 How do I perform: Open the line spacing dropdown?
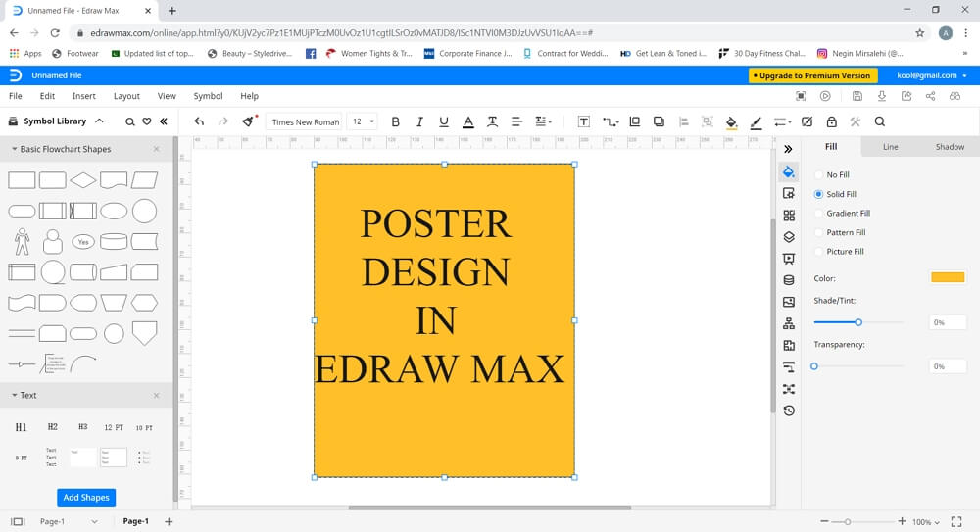pyautogui.click(x=543, y=121)
